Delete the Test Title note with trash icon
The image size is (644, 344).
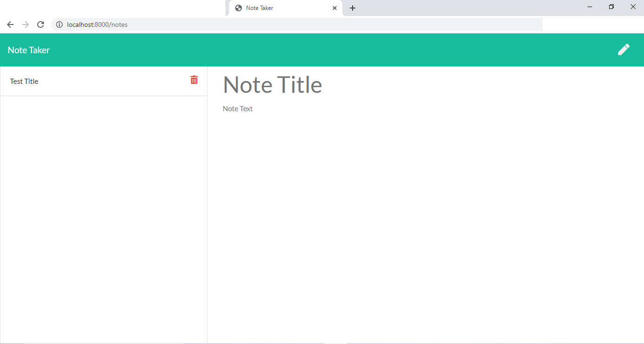pos(194,80)
